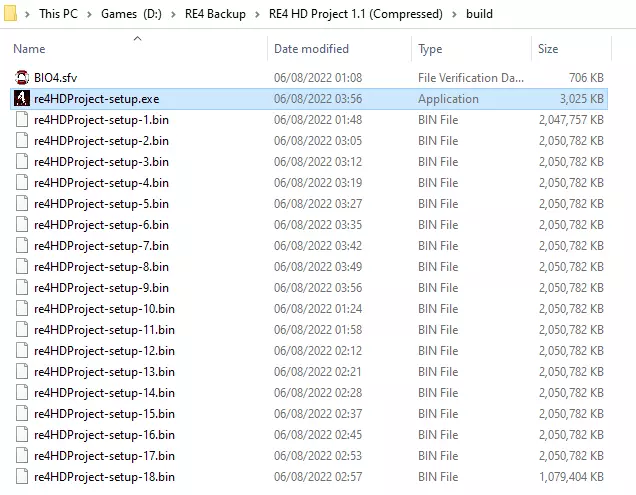
Task: Select file name re4HDProject-setup-16.bin
Action: pyautogui.click(x=104, y=435)
